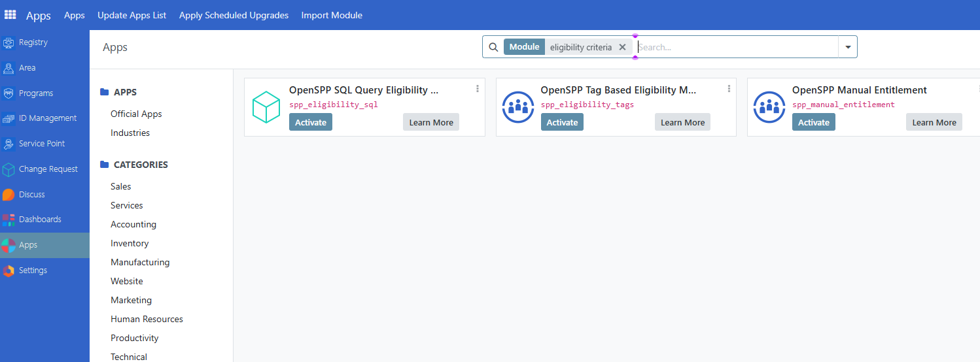Select the Technical category
Image resolution: width=980 pixels, height=362 pixels.
129,357
